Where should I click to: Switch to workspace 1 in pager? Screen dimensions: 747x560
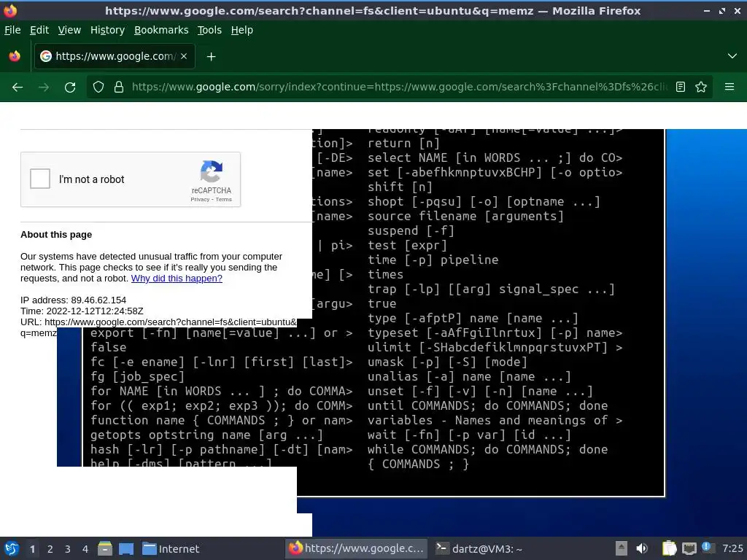coord(32,549)
